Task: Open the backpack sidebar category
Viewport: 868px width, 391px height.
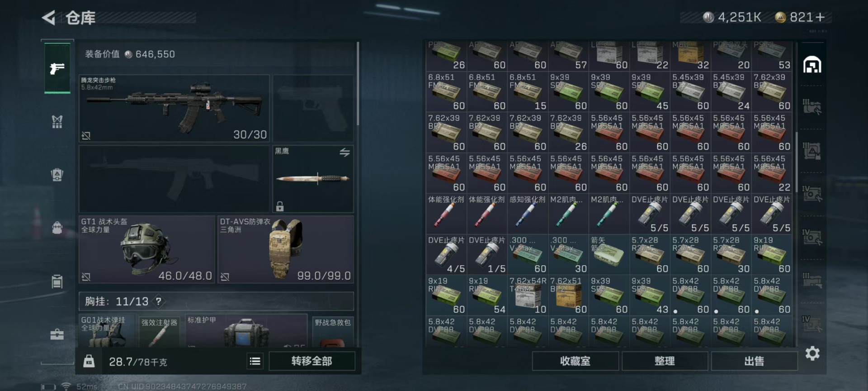Action: 57,228
